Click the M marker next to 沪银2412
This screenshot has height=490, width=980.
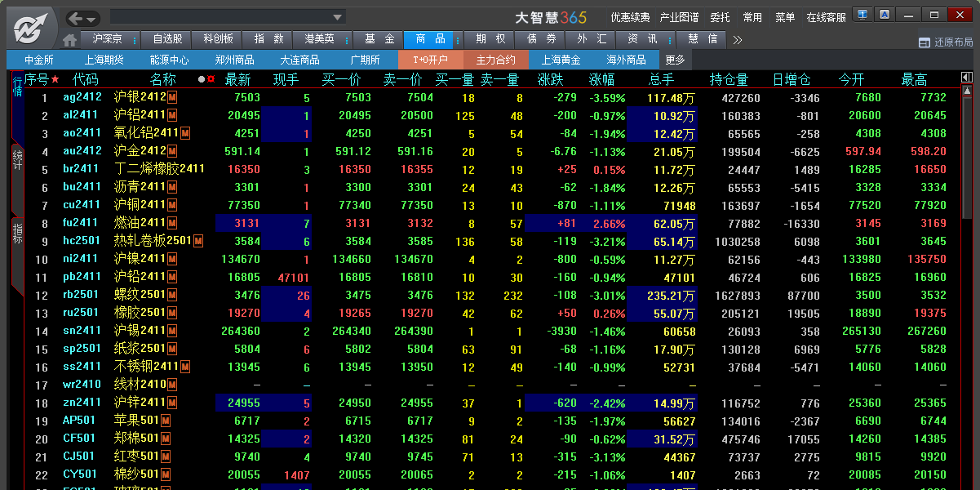[x=173, y=97]
